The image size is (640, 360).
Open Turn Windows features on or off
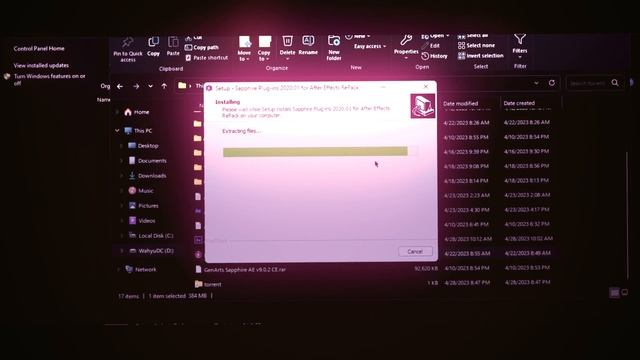(49, 79)
